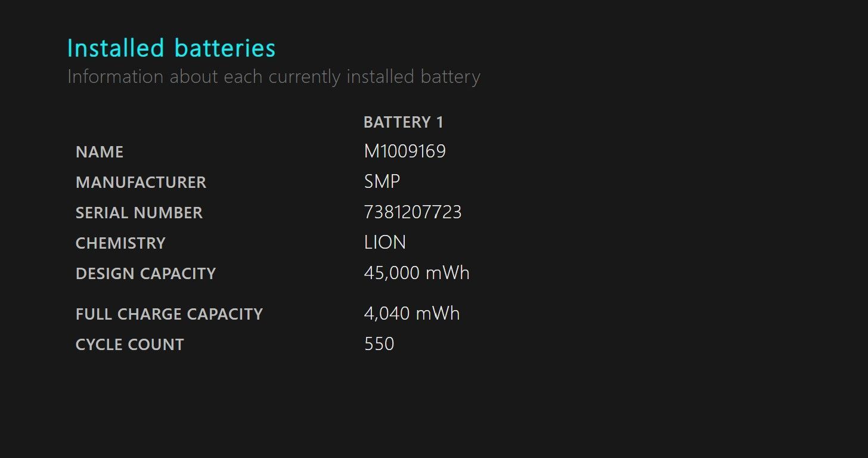Image resolution: width=868 pixels, height=458 pixels.
Task: Click the DESIGN CAPACITY row label
Action: [145, 274]
